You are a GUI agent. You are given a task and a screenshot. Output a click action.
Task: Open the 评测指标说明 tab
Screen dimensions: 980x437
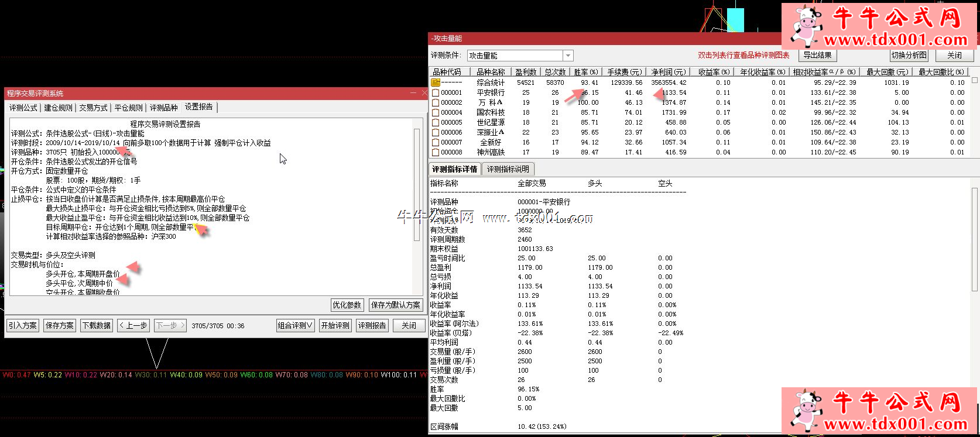click(508, 169)
